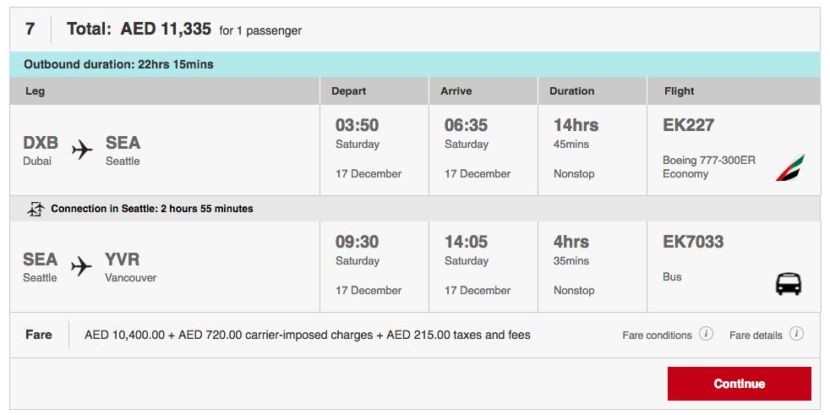
Task: Click the Duration column header
Action: click(572, 91)
